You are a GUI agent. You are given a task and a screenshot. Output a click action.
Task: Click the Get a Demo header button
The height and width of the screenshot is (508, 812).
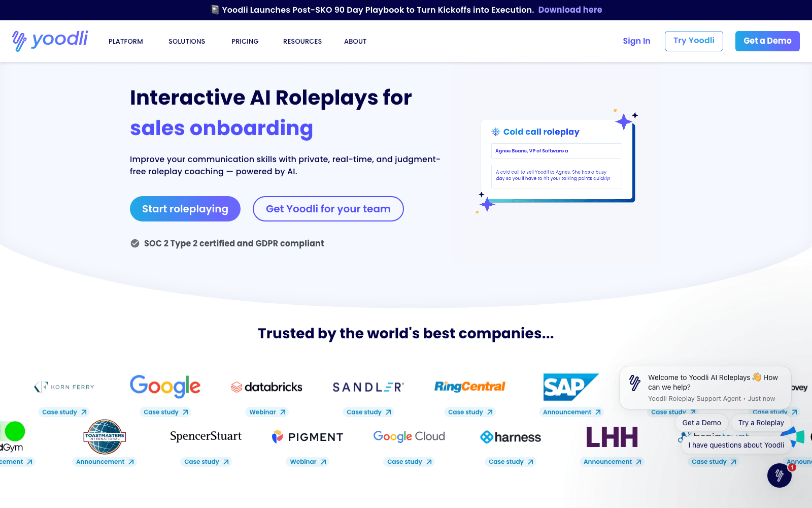point(767,41)
